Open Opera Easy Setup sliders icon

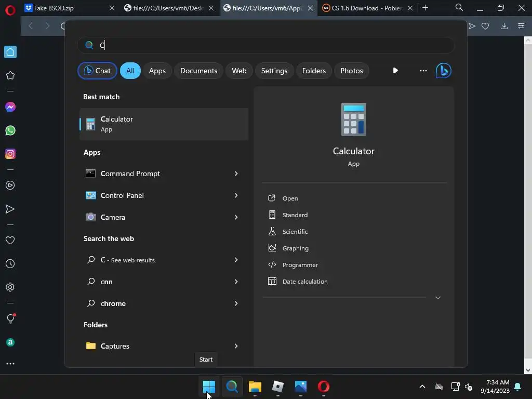click(521, 26)
